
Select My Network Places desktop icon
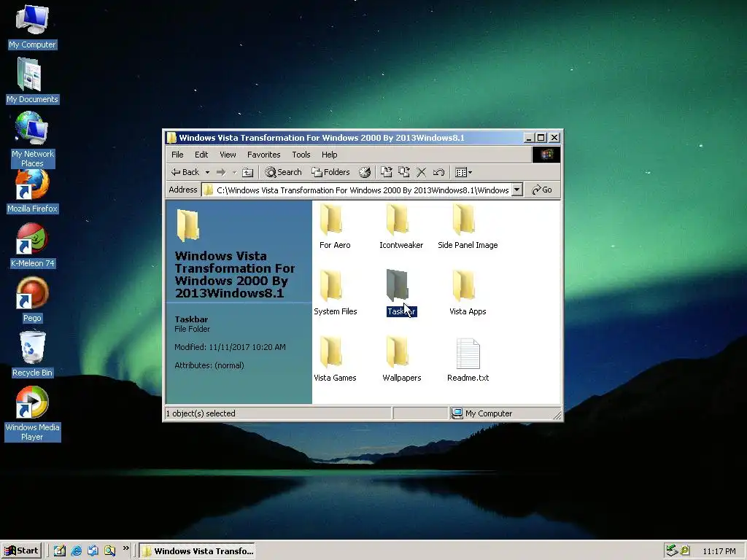32,139
